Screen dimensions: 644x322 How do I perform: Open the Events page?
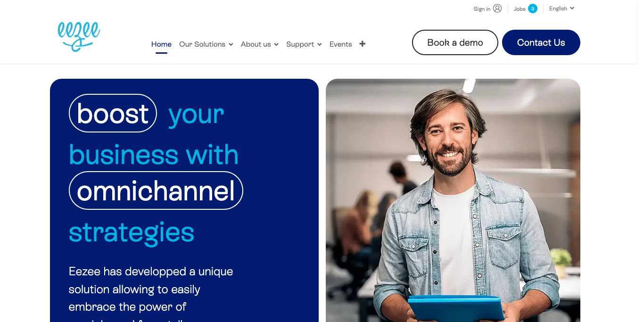(340, 44)
